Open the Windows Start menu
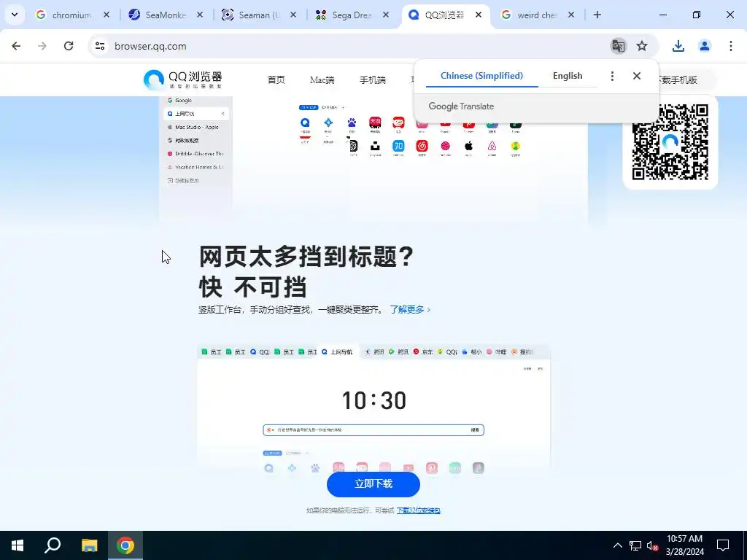This screenshot has width=747, height=560. (18, 545)
